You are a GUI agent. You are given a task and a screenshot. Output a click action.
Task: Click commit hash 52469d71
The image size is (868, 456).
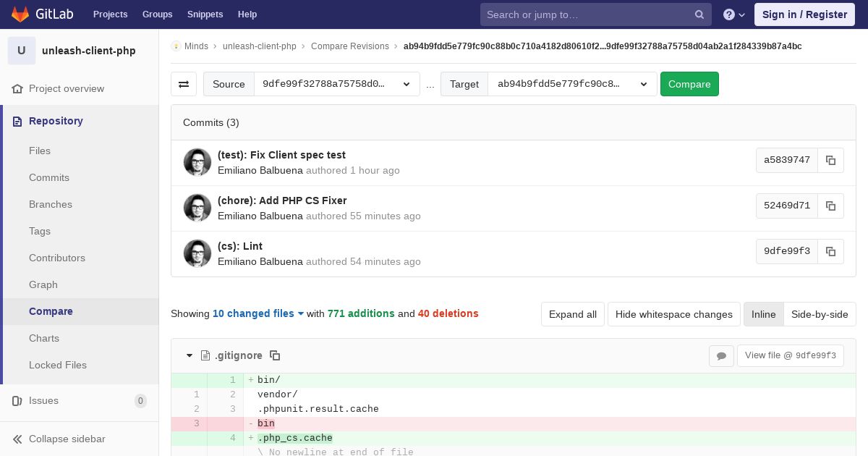[x=787, y=206]
